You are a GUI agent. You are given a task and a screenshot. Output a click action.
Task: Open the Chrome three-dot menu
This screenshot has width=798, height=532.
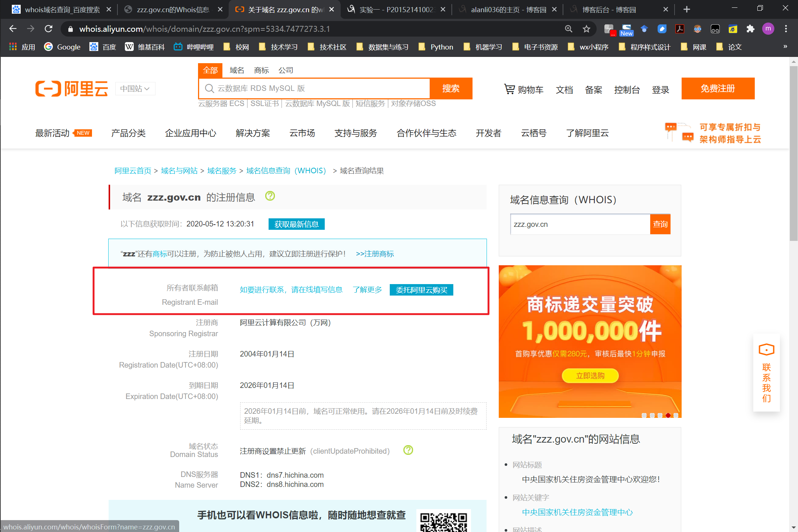click(786, 29)
